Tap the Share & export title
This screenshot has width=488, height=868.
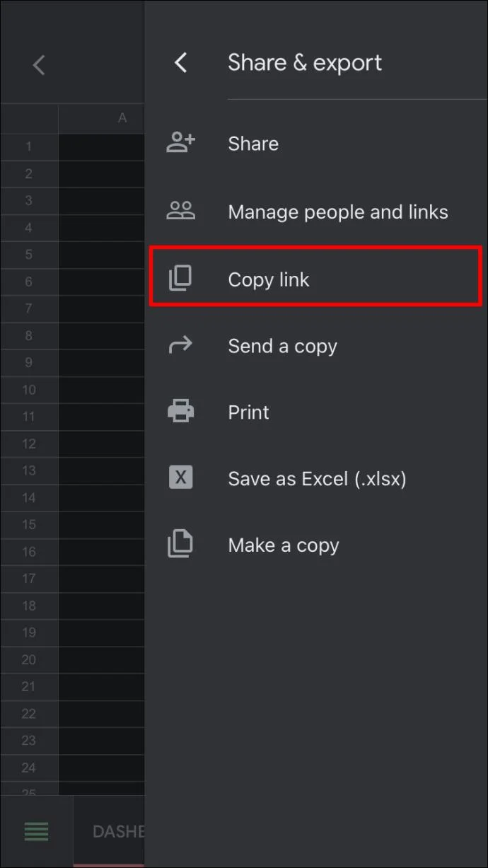coord(305,63)
